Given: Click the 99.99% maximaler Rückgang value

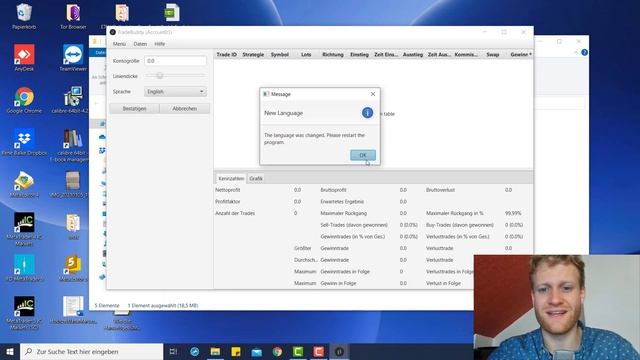Looking at the screenshot, I should click(513, 213).
